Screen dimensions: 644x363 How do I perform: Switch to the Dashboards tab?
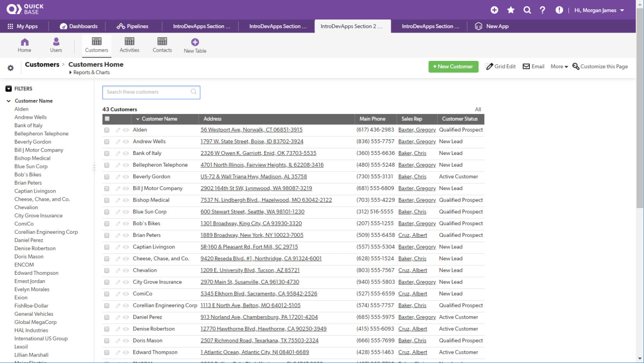pos(79,26)
